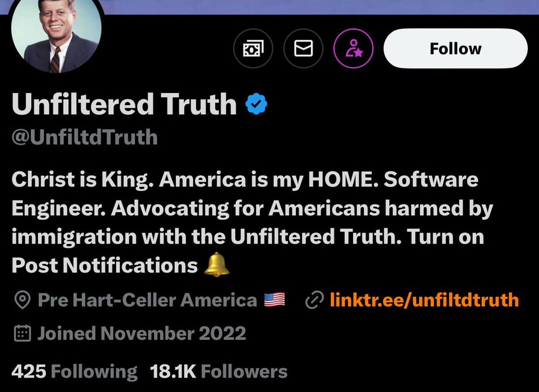539x392 pixels.
Task: Click the calendar icon beside join date
Action: pos(21,334)
